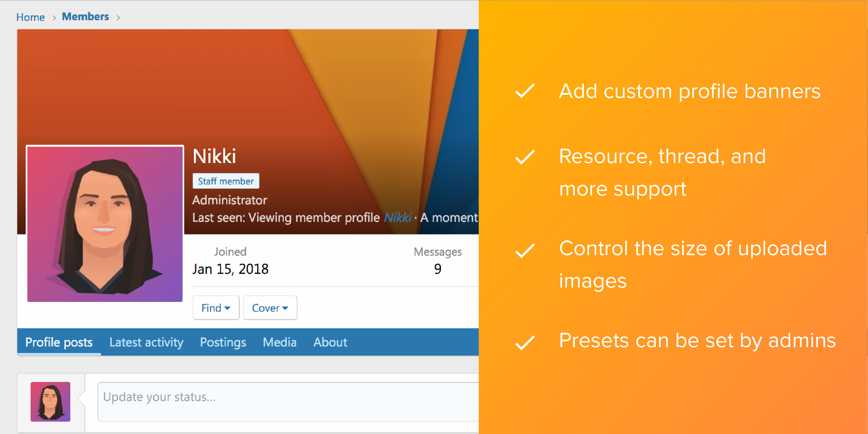Select the Profile posts tab
This screenshot has height=434, width=868.
coord(59,342)
